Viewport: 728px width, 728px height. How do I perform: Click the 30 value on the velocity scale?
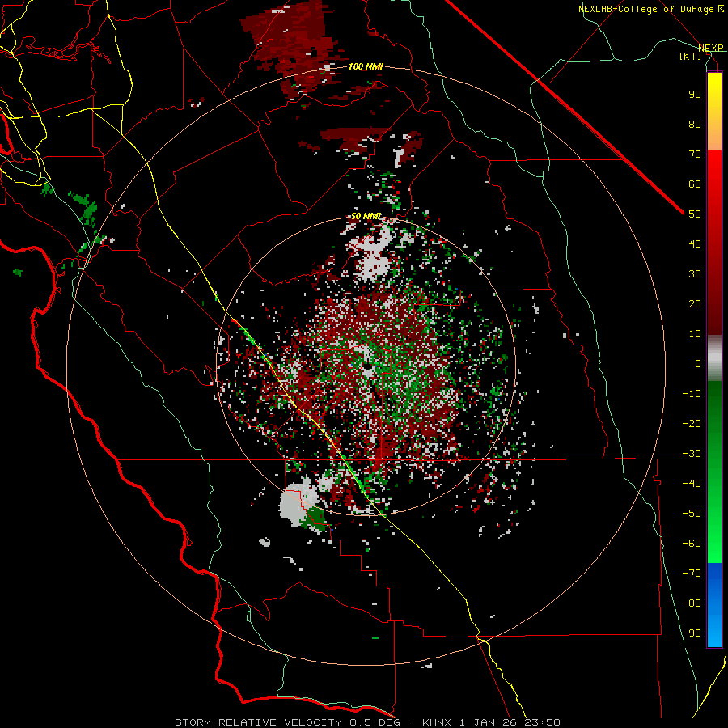(x=695, y=274)
